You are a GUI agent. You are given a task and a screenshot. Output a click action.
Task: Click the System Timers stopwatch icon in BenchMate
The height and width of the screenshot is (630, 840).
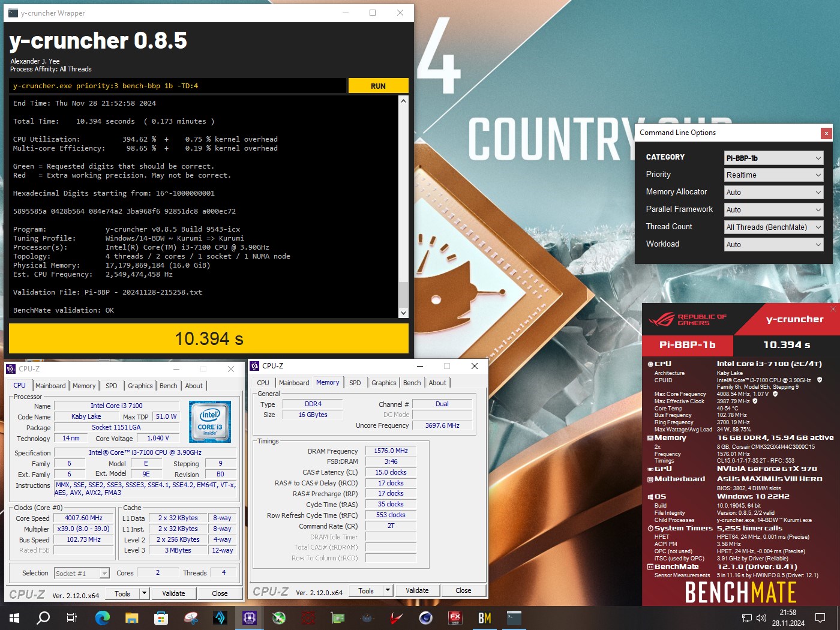(650, 529)
